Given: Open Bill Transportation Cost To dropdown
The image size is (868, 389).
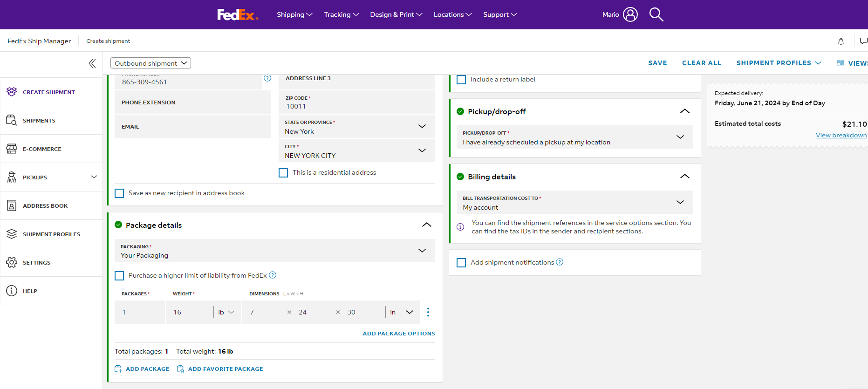Looking at the screenshot, I should click(x=575, y=202).
